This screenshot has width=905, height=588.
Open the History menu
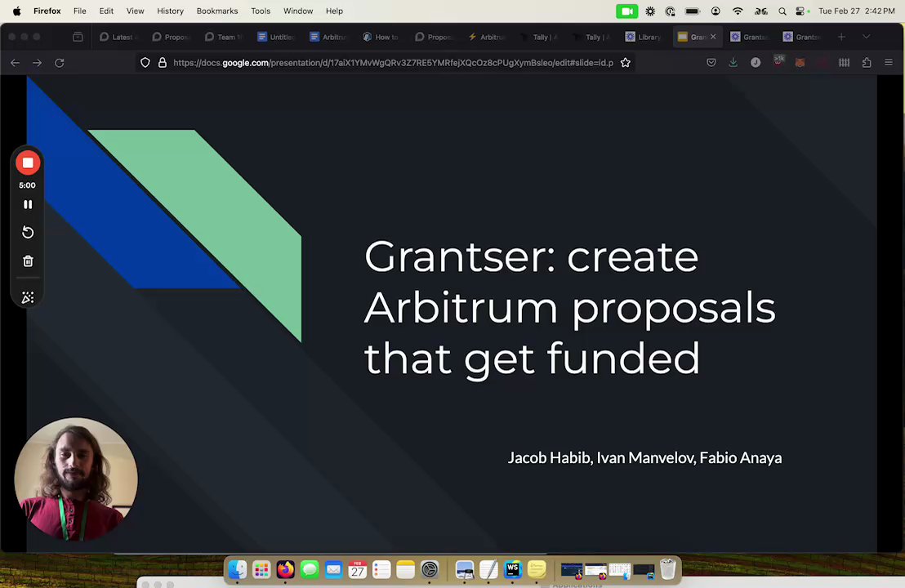click(170, 11)
